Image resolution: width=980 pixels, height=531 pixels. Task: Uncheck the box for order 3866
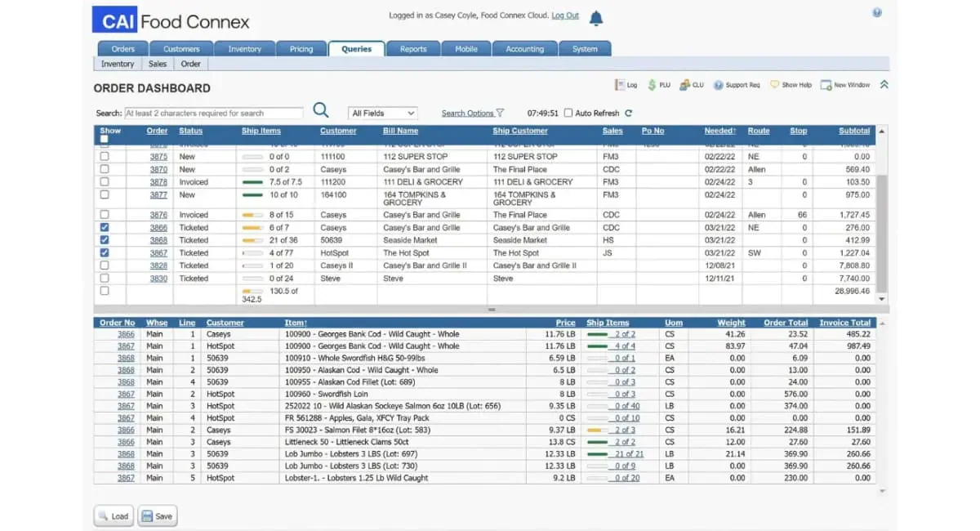pos(104,228)
